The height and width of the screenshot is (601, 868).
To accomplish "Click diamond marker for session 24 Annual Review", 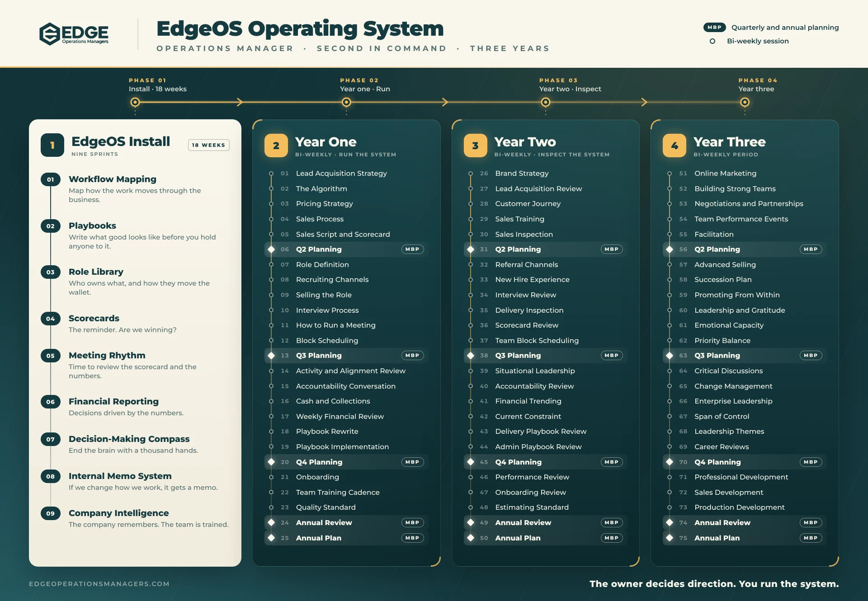I will pos(271,523).
